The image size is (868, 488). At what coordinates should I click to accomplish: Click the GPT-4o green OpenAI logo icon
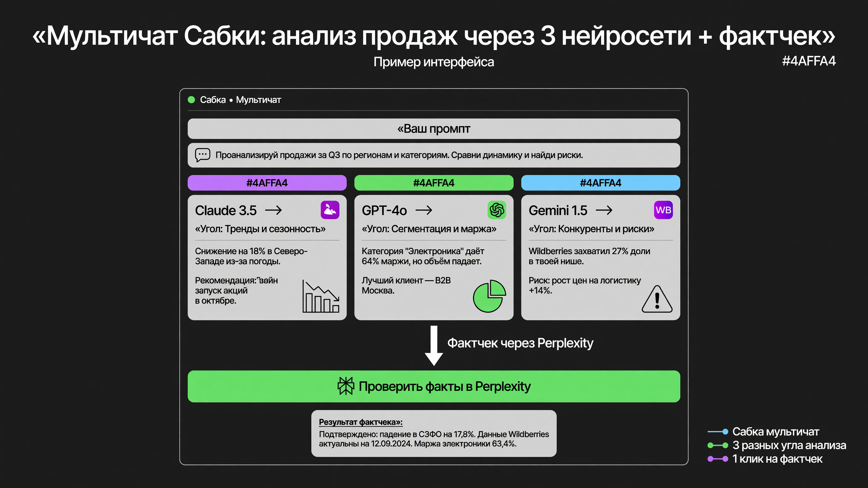497,210
